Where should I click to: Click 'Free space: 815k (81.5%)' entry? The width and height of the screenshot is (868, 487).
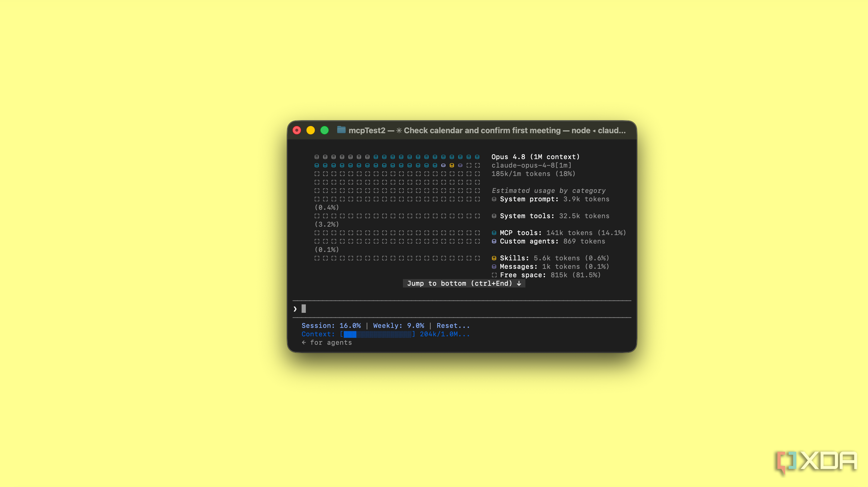point(550,275)
